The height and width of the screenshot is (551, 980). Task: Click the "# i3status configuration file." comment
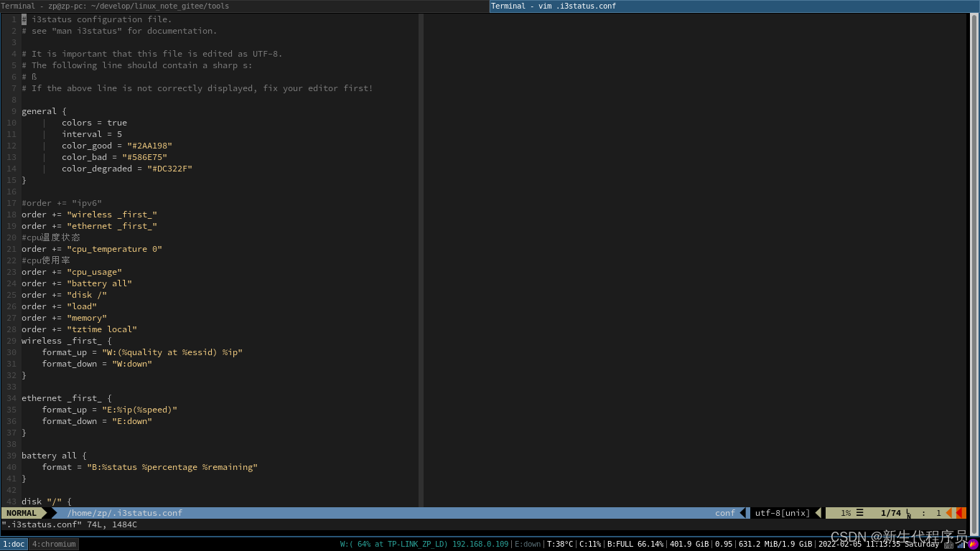click(97, 19)
